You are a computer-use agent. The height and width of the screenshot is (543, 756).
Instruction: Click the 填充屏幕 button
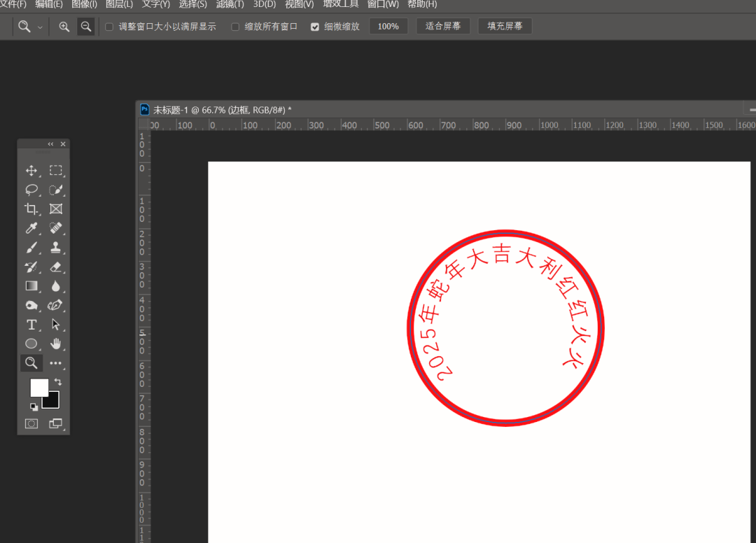(x=505, y=27)
